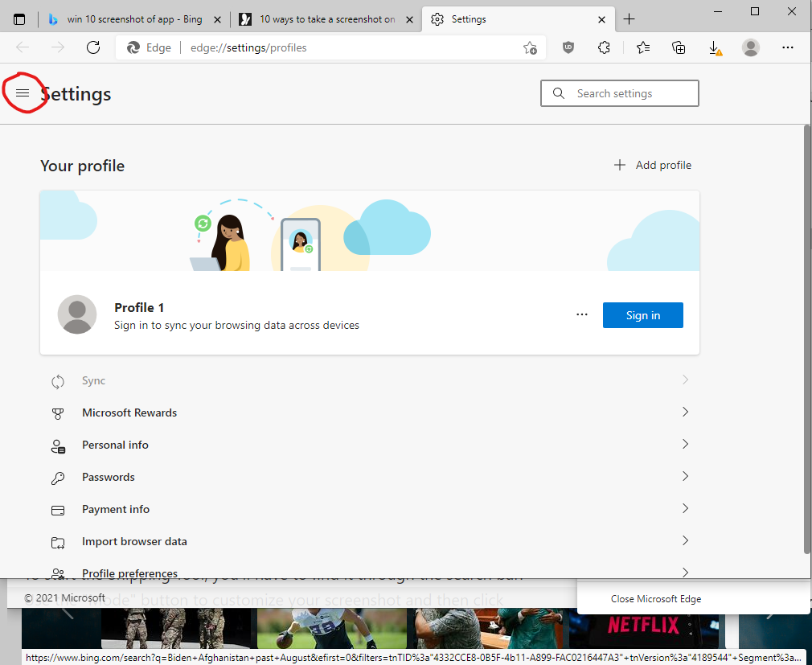812x665 pixels.
Task: Click the Microsoft Rewards chevron arrow
Action: click(x=685, y=412)
